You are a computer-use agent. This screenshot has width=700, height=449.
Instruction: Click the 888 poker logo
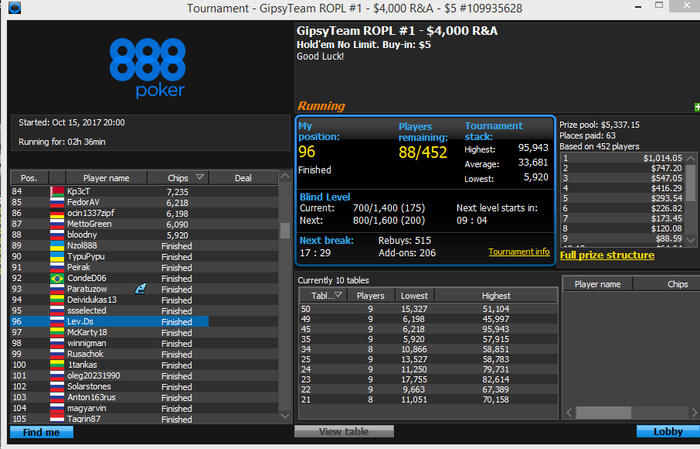tap(148, 68)
